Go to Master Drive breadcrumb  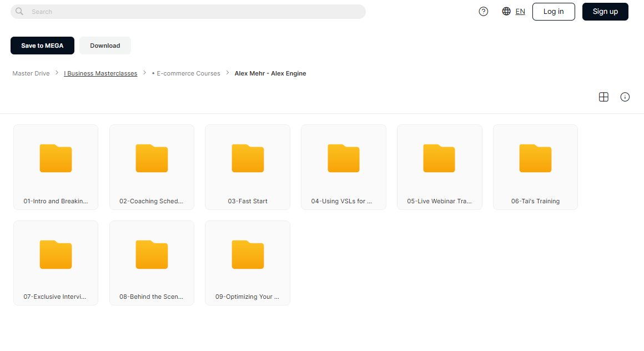point(31,73)
